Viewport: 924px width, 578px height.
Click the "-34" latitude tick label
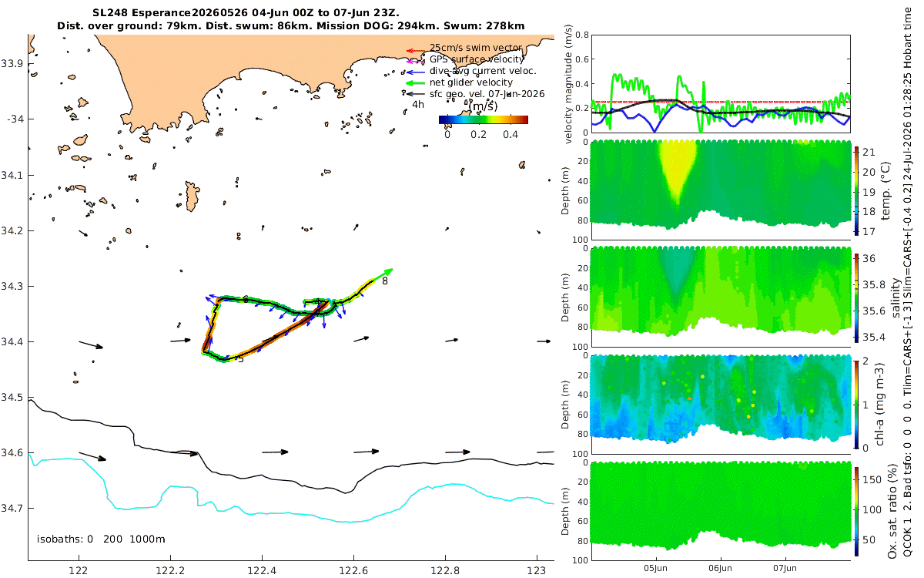(x=15, y=119)
